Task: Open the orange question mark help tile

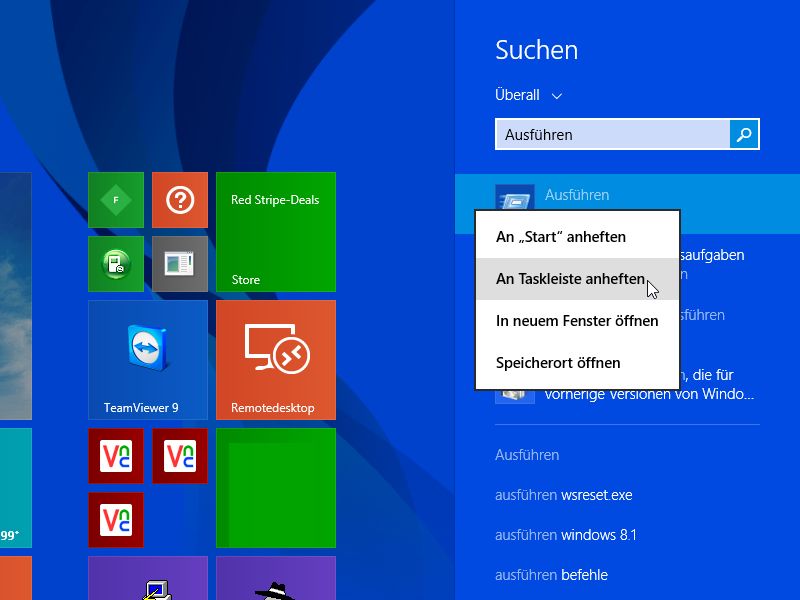Action: (x=180, y=200)
